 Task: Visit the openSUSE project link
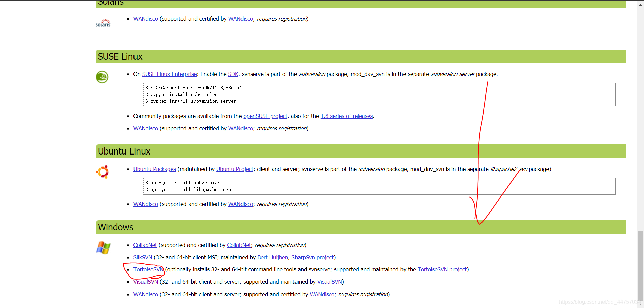[x=265, y=116]
